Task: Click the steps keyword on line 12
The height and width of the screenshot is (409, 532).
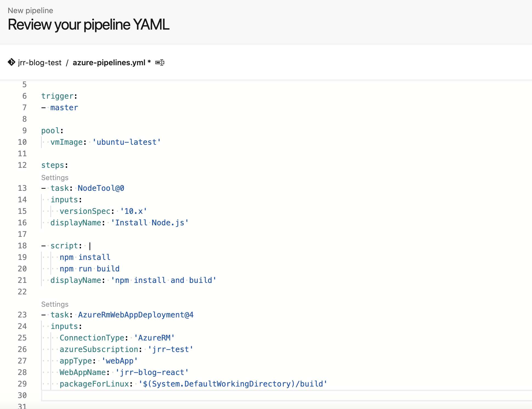Action: (x=53, y=165)
